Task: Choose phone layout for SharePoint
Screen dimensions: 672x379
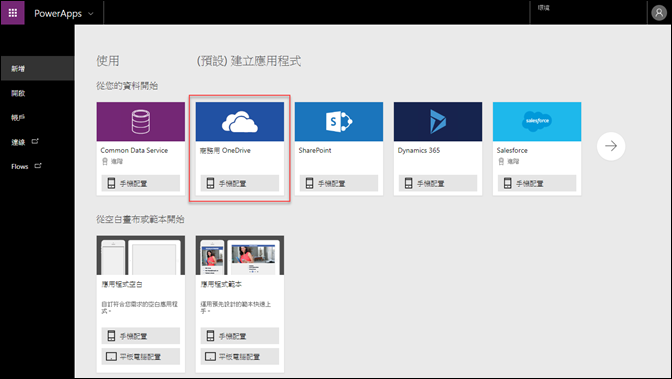Action: (339, 183)
